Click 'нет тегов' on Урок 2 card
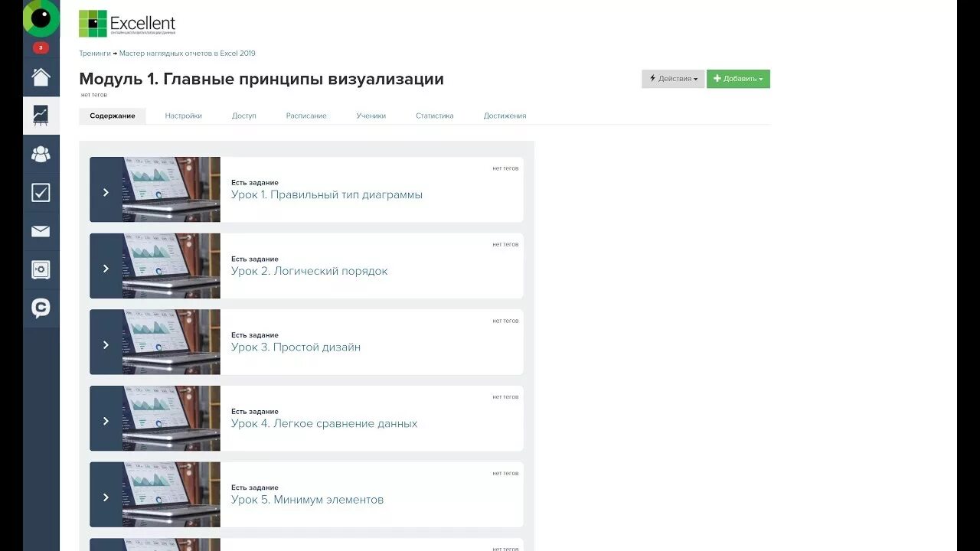980x551 pixels. coord(505,244)
